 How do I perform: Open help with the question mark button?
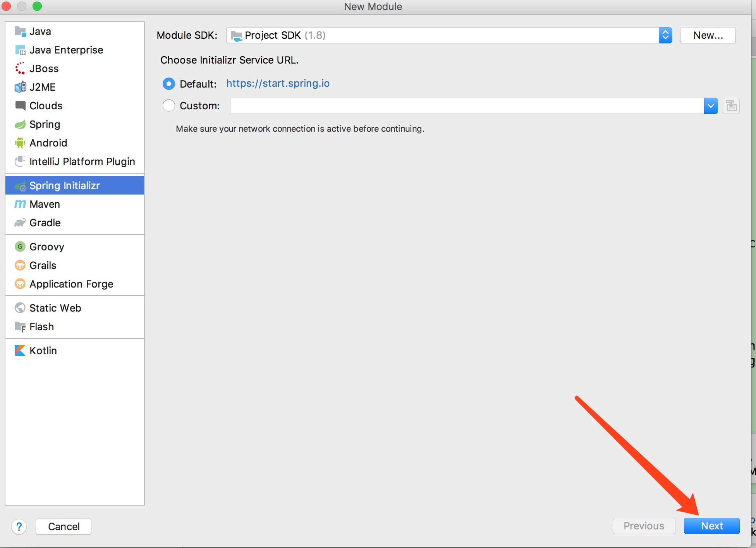coord(19,526)
